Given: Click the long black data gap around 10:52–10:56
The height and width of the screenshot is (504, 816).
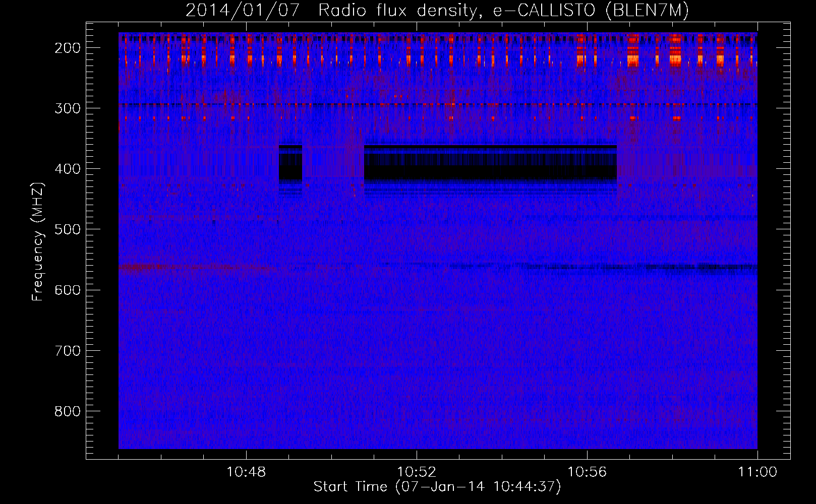Looking at the screenshot, I should [490, 163].
